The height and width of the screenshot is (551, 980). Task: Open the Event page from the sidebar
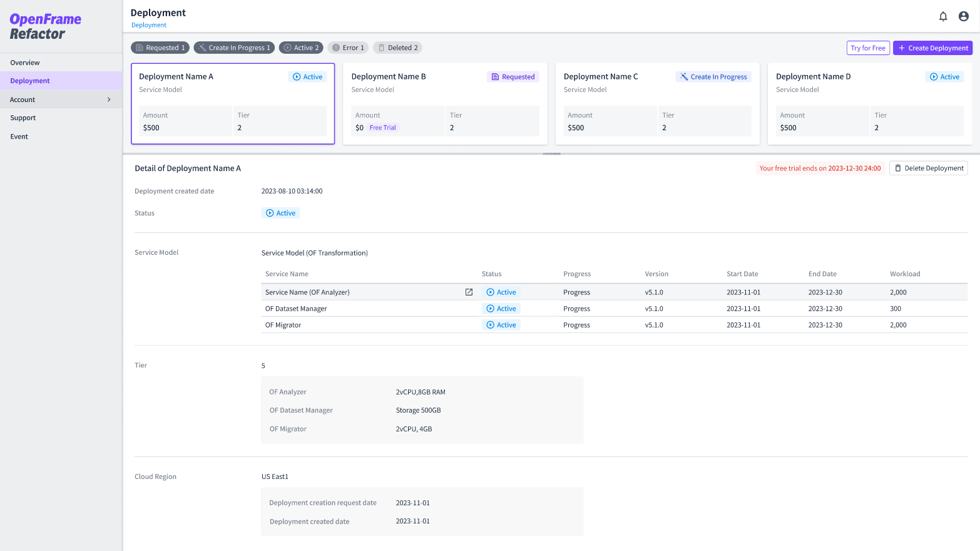[x=19, y=136]
